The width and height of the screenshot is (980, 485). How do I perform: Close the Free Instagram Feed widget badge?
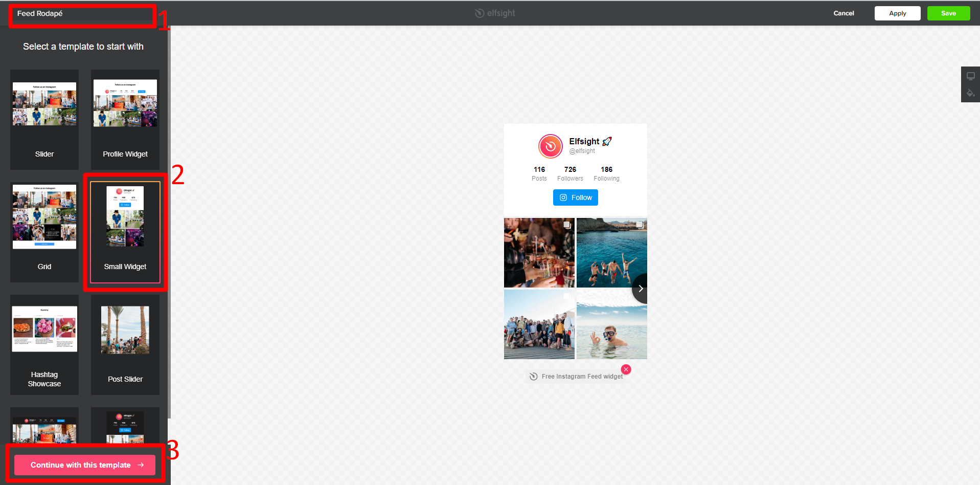tap(626, 369)
